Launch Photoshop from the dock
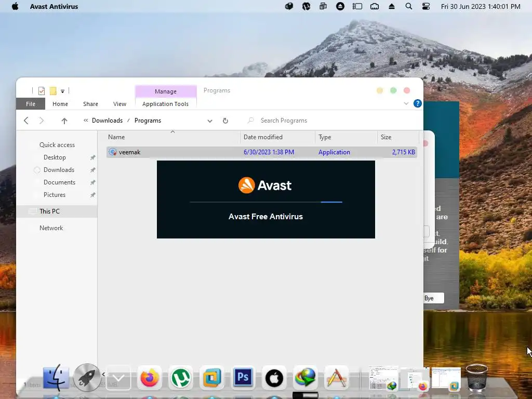 [243, 378]
